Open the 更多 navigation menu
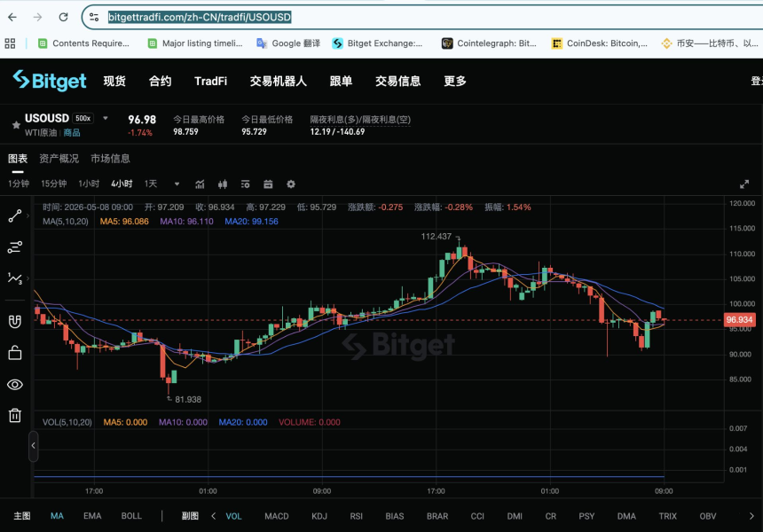The height and width of the screenshot is (532, 763). (455, 82)
